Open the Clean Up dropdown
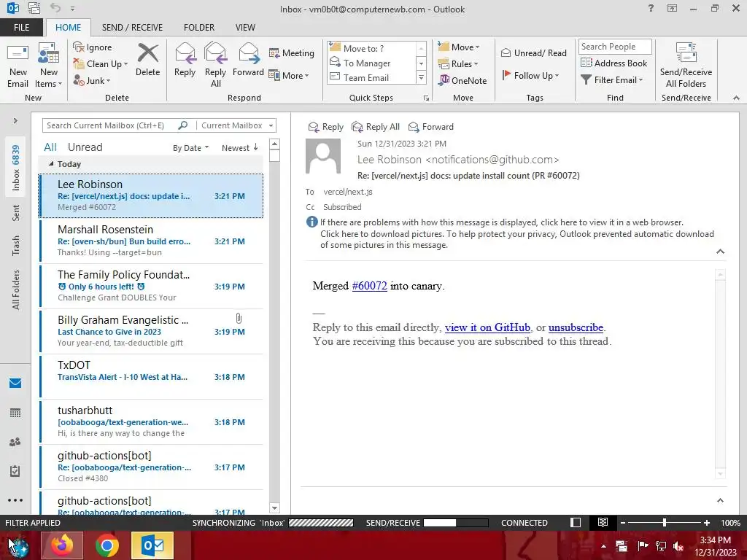Image resolution: width=747 pixels, height=560 pixels. 101,64
